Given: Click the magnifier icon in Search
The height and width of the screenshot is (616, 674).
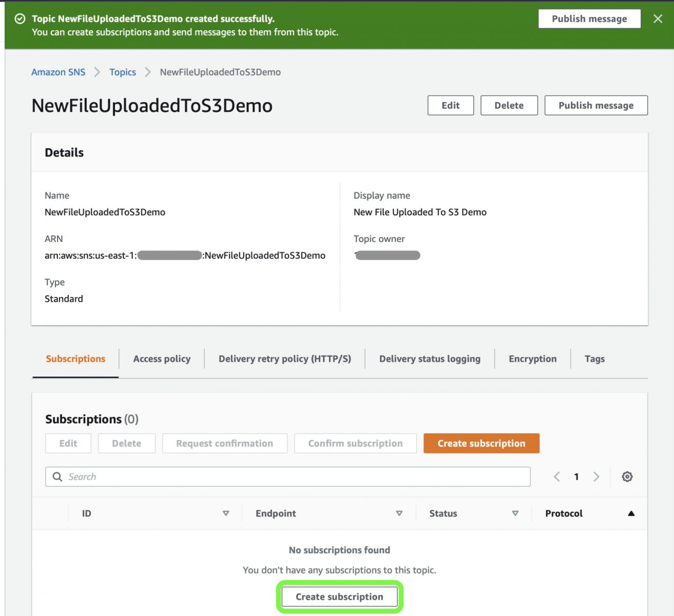Looking at the screenshot, I should (57, 477).
